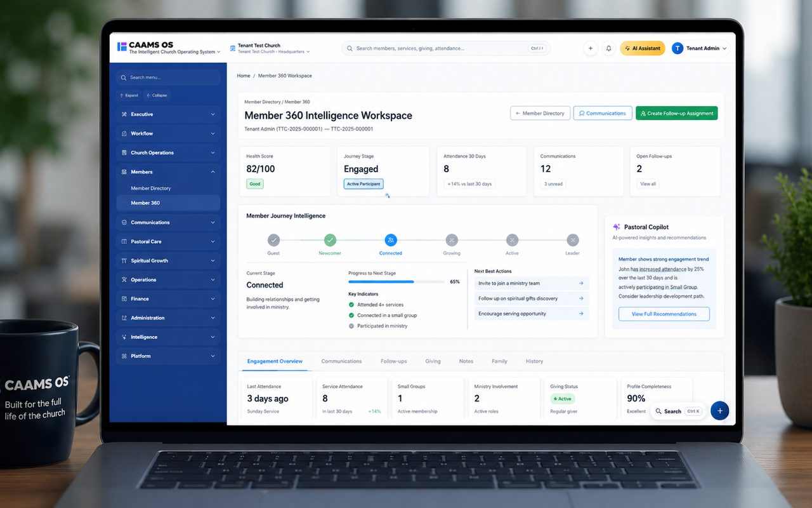The width and height of the screenshot is (812, 508).
Task: Select the Newcomer stage icon
Action: 330,240
